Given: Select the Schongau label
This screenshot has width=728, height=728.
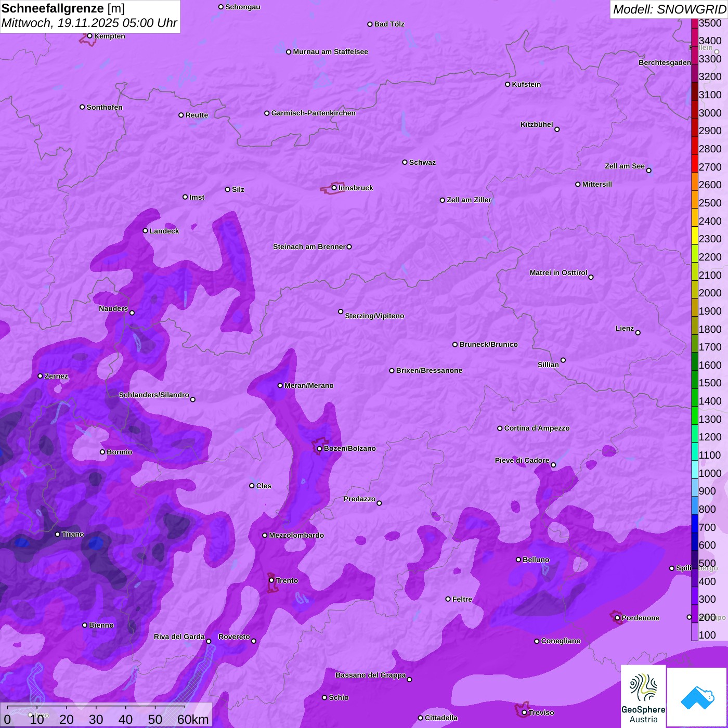Looking at the screenshot, I should coord(243,7).
